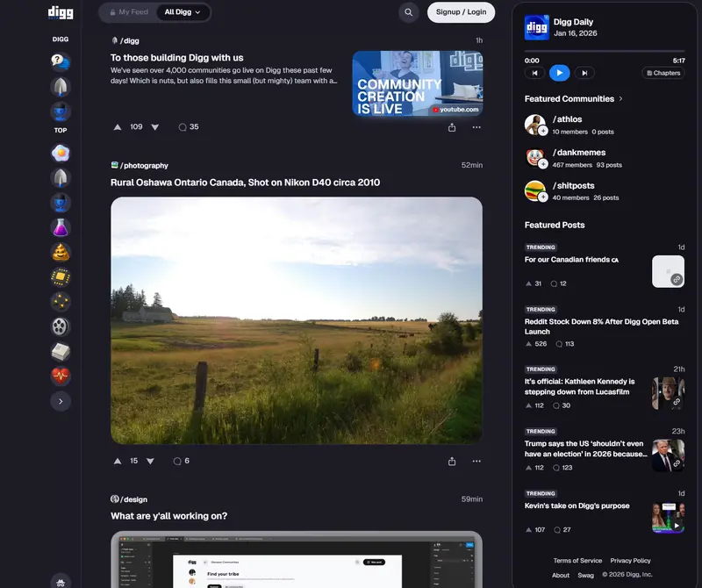Image resolution: width=702 pixels, height=588 pixels.
Task: Click the Digg Daily audio progress bar
Action: tap(604, 52)
